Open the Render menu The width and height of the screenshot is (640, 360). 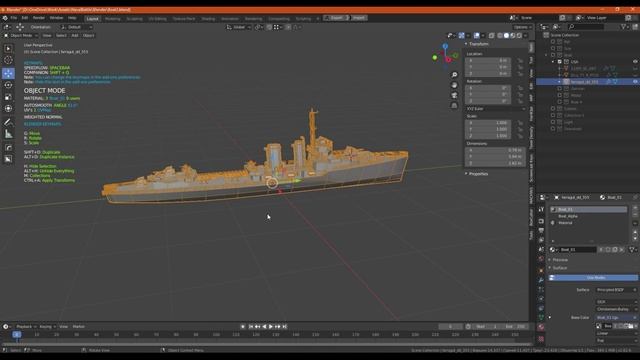coord(39,18)
